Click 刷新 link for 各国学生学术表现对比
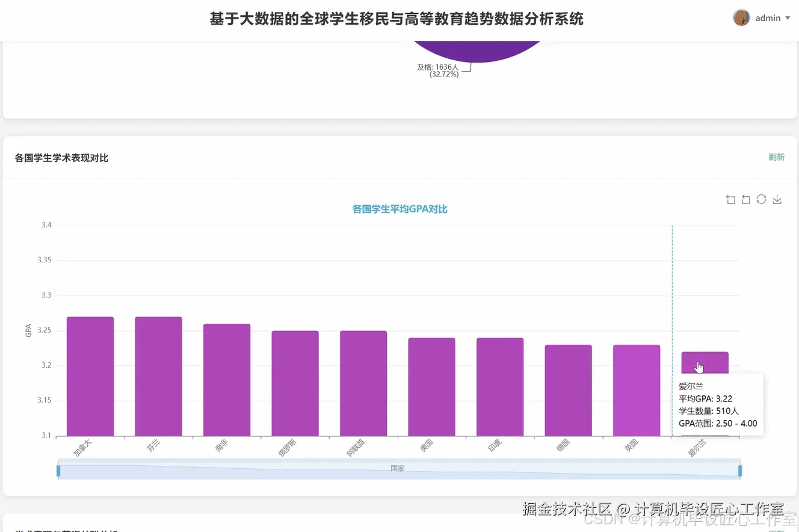This screenshot has height=532, width=799. click(776, 157)
